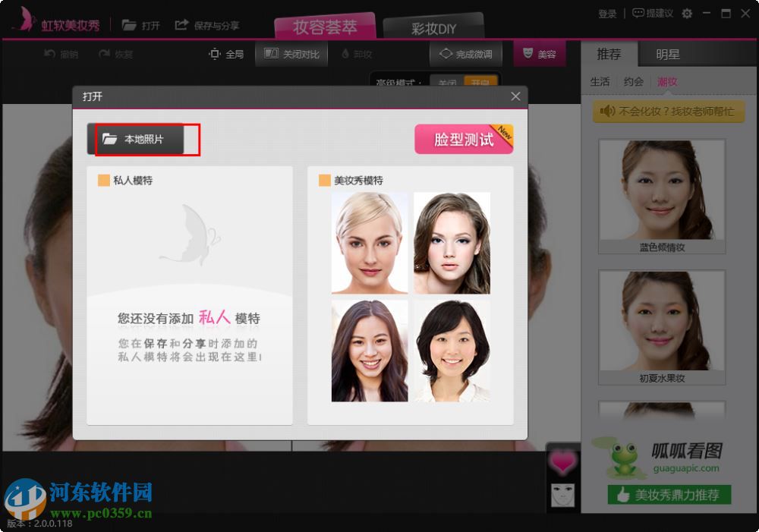Select the 卸妆 makeup-removal icon
The width and height of the screenshot is (759, 532).
click(x=345, y=54)
